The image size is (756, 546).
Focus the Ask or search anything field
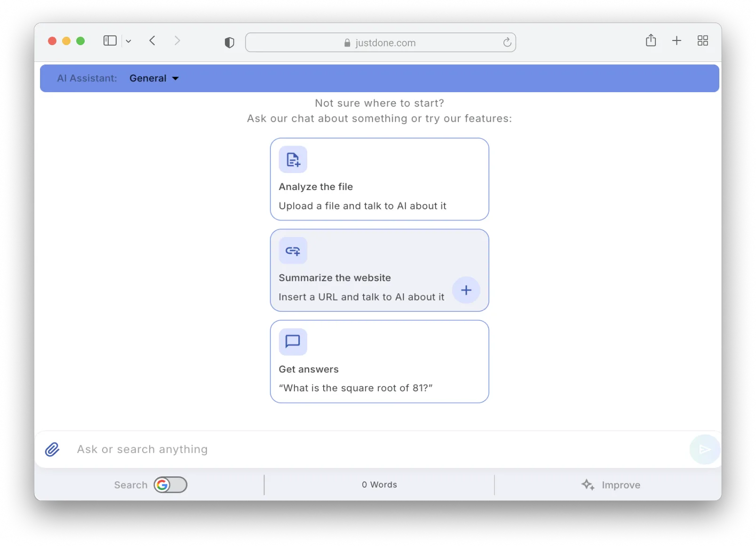pos(376,450)
